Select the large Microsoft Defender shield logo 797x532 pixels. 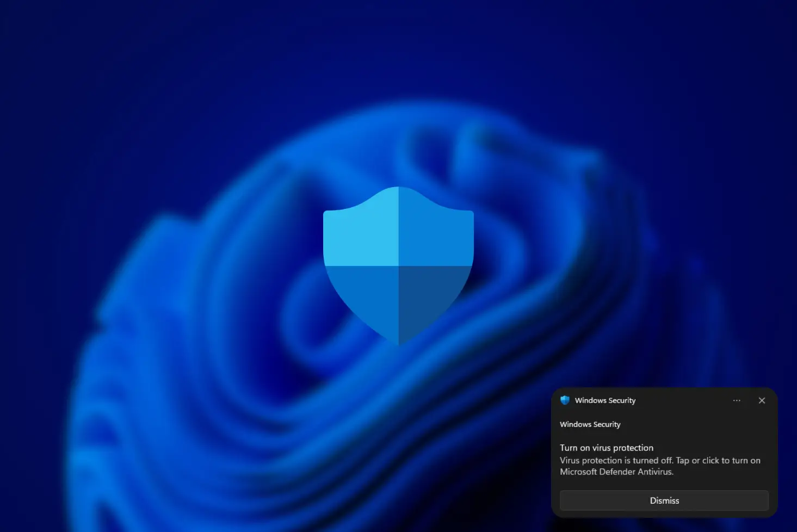399,267
